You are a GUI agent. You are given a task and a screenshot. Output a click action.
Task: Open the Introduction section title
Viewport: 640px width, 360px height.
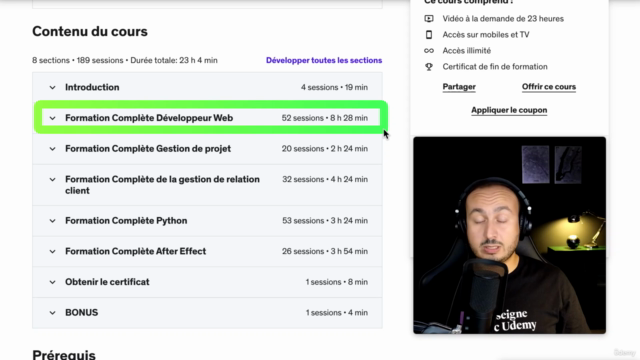point(92,87)
